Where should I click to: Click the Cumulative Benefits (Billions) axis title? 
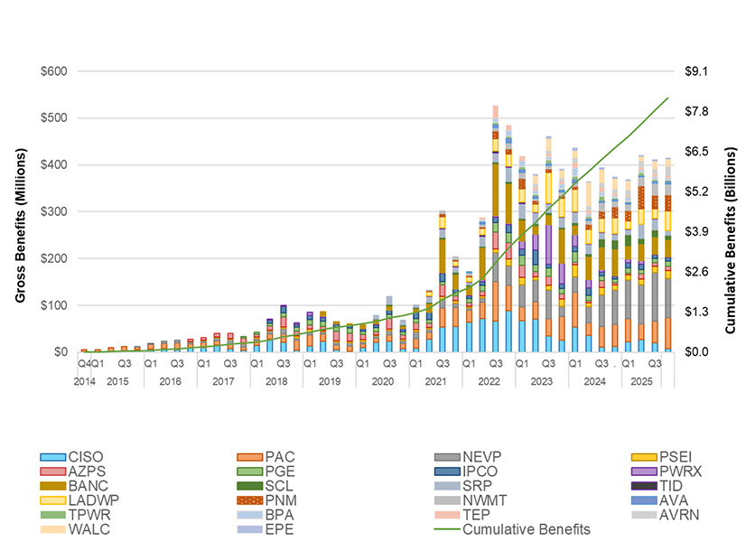tap(731, 211)
